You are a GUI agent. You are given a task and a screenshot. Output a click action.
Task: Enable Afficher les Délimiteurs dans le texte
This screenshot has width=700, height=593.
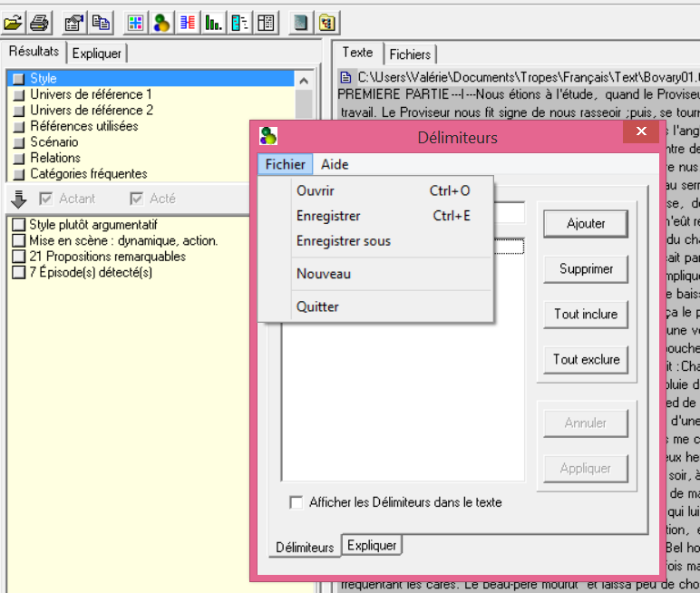coord(296,502)
